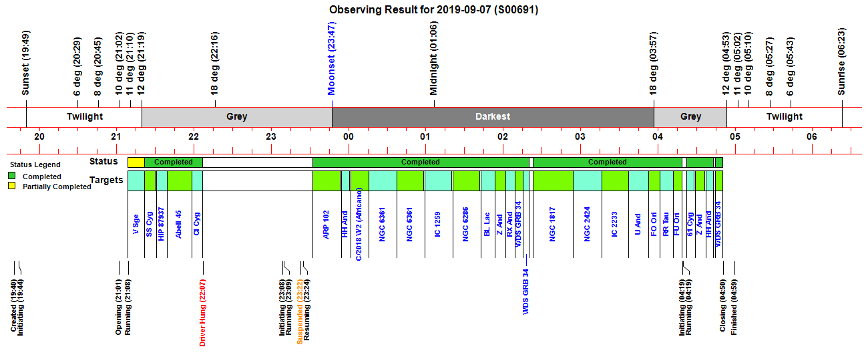Viewport: 868px width, 363px height.
Task: Click the red Driver Hung (22:07) event
Action: coord(203,312)
